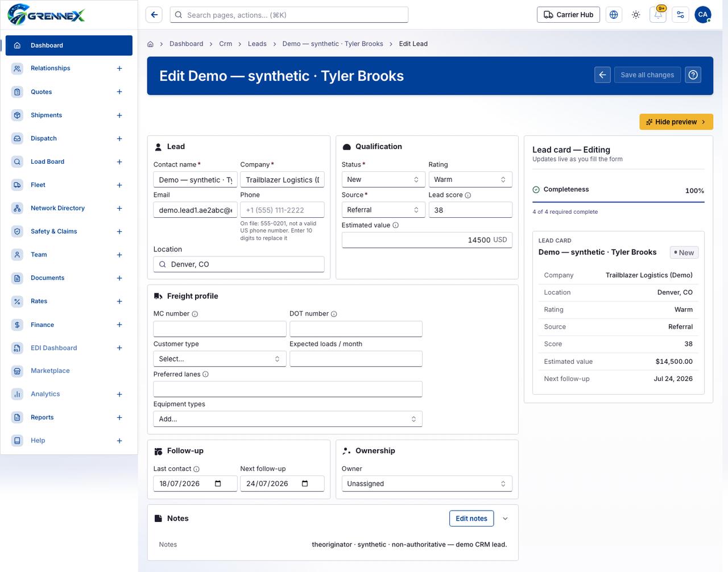
Task: Open the Customer type Select dropdown
Action: click(220, 359)
